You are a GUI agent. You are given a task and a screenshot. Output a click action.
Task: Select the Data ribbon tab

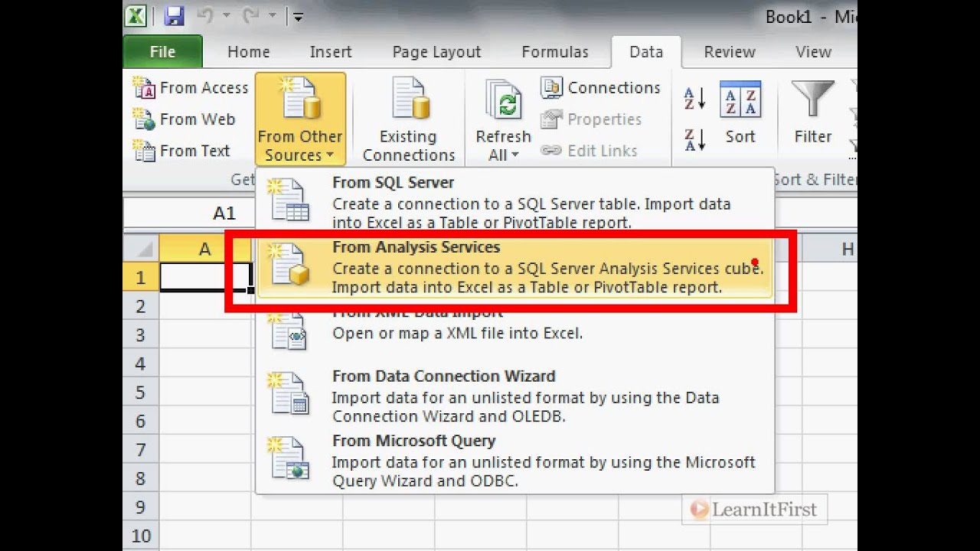(646, 52)
